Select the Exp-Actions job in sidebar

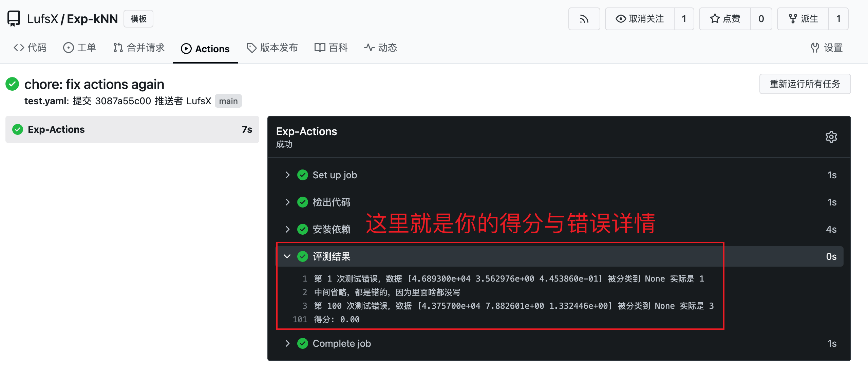pyautogui.click(x=132, y=129)
